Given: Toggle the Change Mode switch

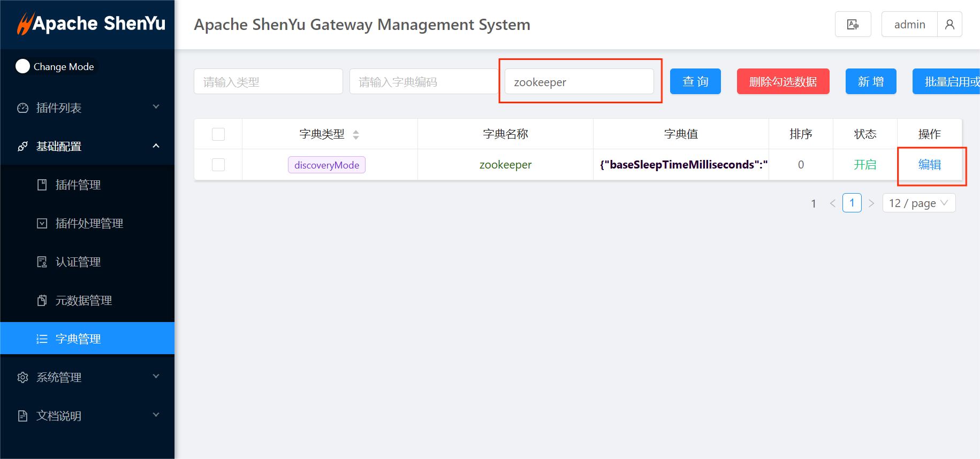Looking at the screenshot, I should coord(23,66).
